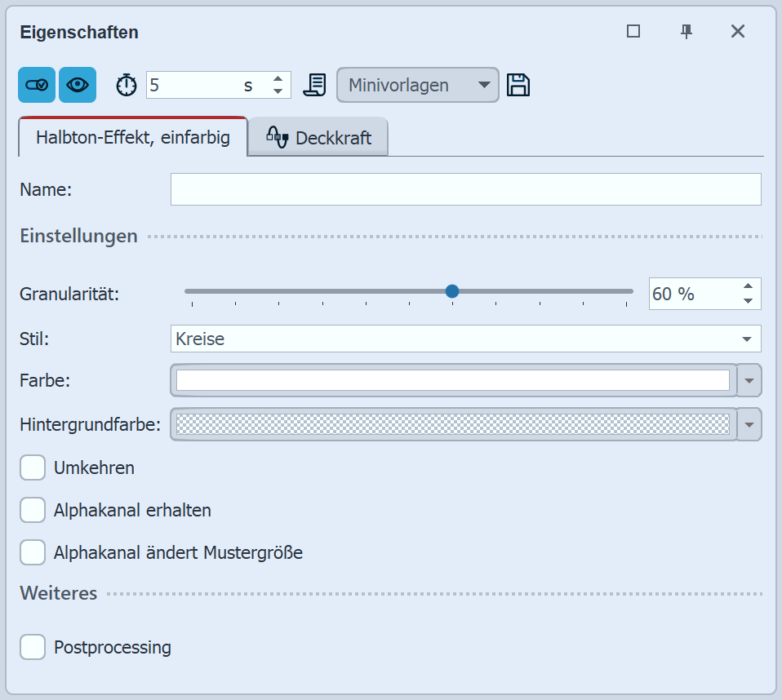Expand the Stil dropdown showing Kreise
The width and height of the screenshot is (782, 700).
click(x=746, y=339)
